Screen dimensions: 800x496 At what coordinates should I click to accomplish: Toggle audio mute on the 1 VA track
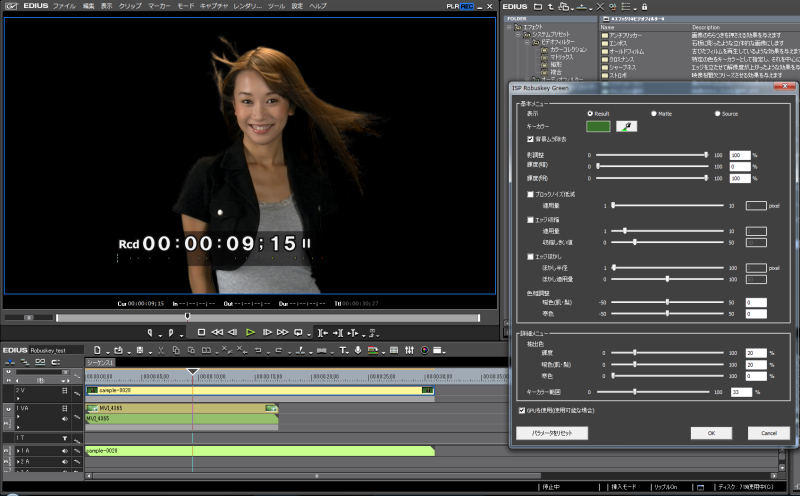(x=65, y=418)
